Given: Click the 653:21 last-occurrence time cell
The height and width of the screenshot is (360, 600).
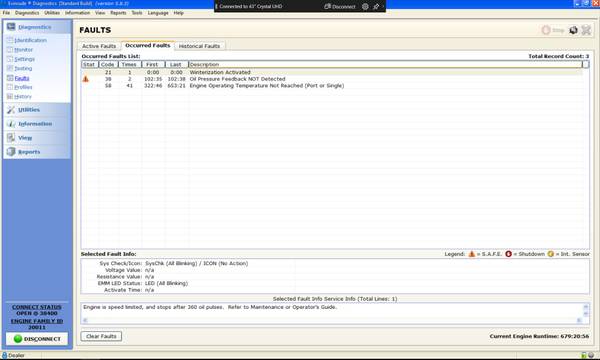Looking at the screenshot, I should point(176,86).
